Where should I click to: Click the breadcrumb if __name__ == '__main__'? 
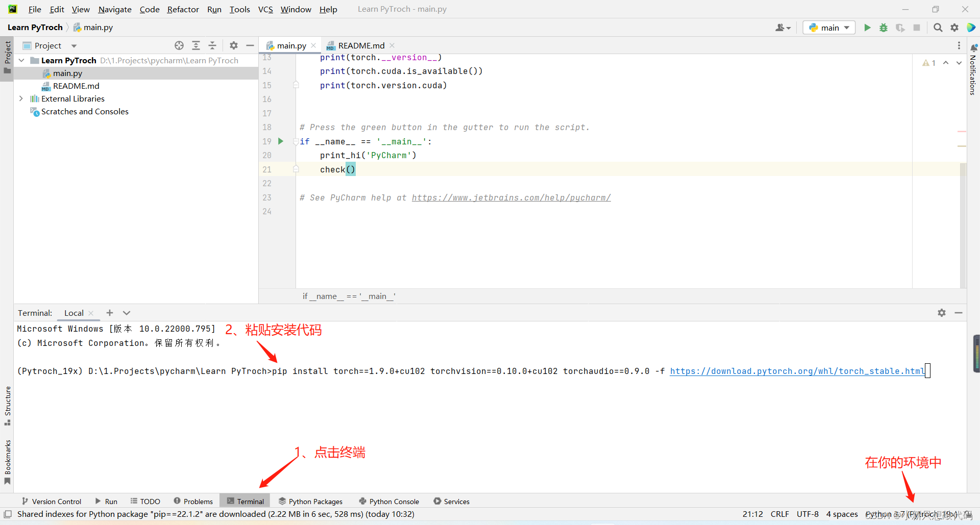[349, 296]
